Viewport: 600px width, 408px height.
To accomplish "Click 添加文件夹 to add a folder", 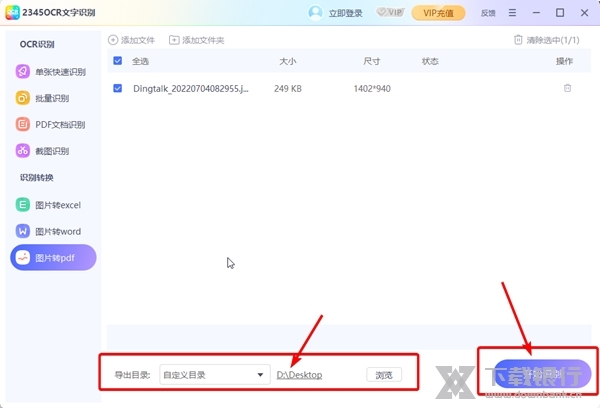I will (x=197, y=40).
